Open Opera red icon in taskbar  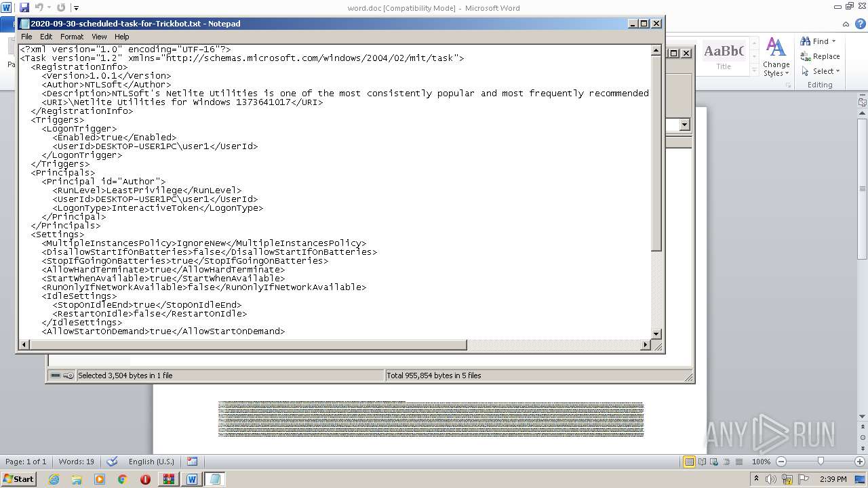[x=145, y=479]
